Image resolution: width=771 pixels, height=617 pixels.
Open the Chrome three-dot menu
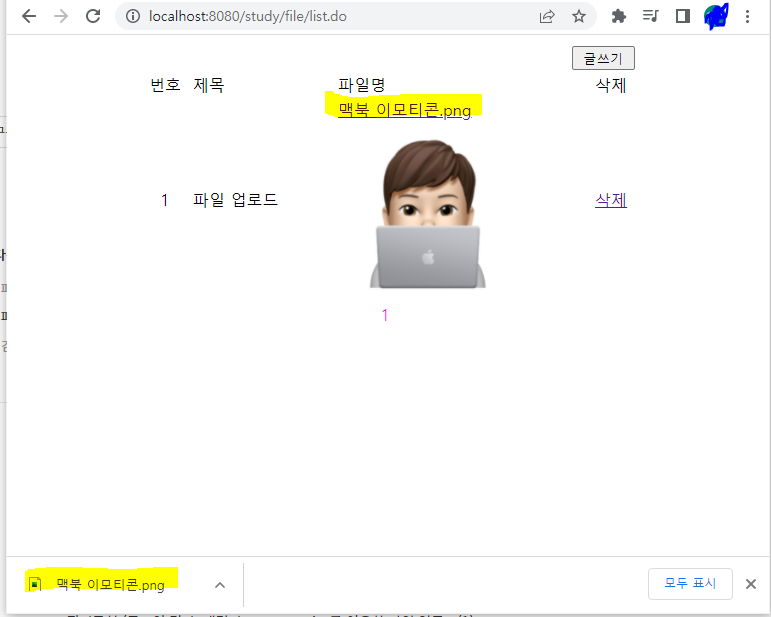coord(747,16)
